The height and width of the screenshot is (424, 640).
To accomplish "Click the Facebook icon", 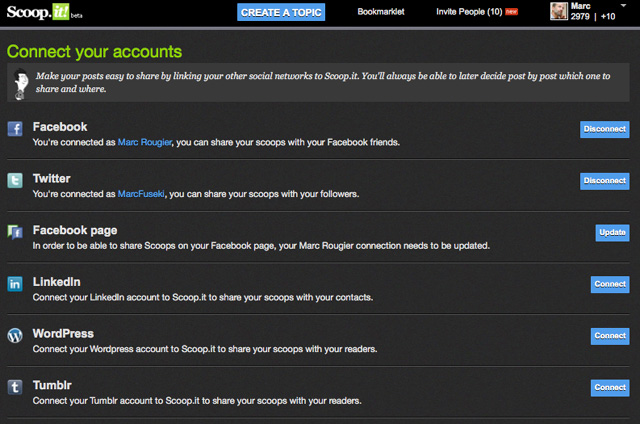I will pyautogui.click(x=15, y=129).
